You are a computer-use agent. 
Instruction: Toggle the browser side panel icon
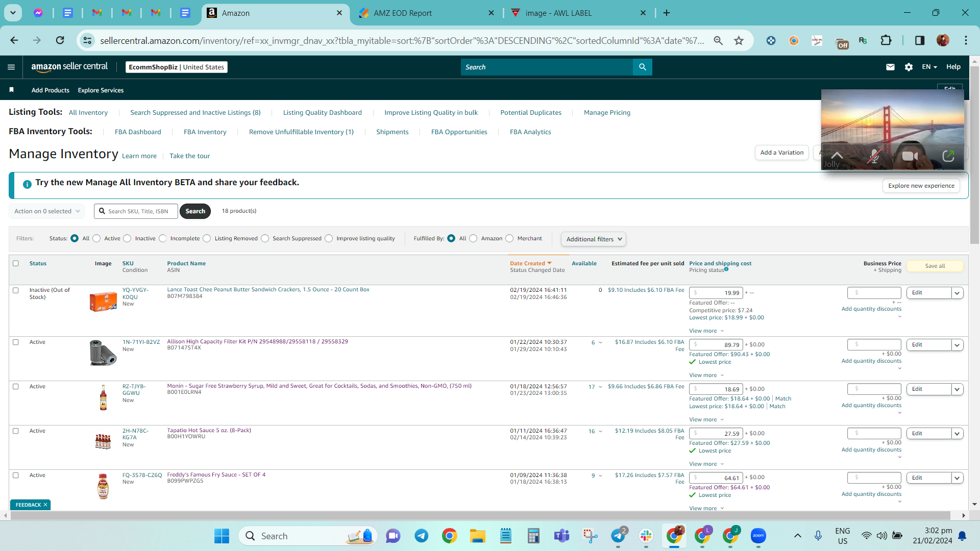[x=919, y=40]
